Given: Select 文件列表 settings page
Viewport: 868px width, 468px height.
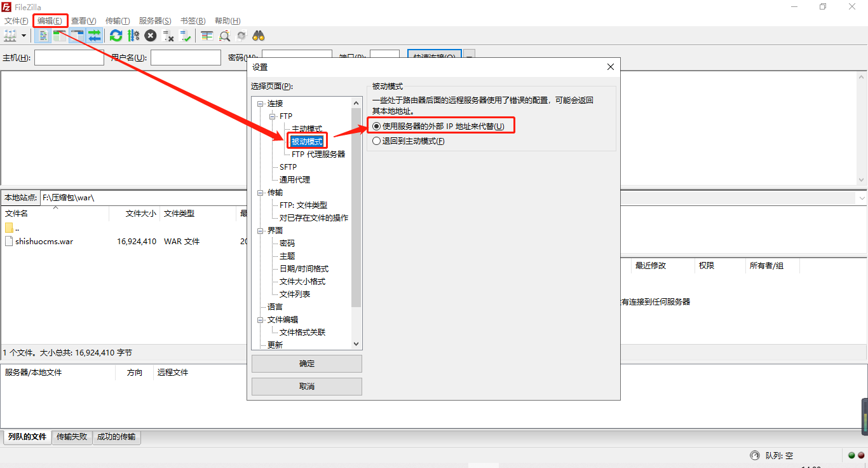Looking at the screenshot, I should pyautogui.click(x=295, y=294).
